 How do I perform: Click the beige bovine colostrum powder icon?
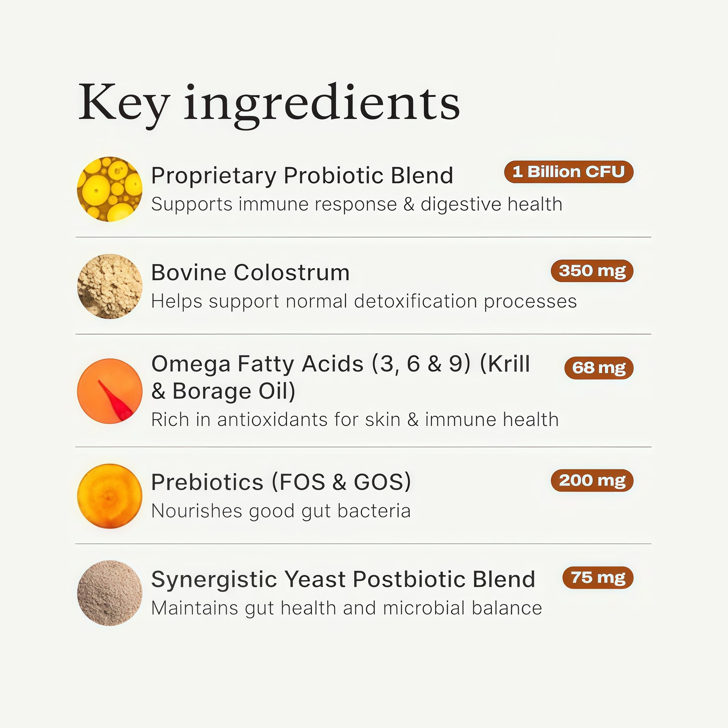click(110, 286)
